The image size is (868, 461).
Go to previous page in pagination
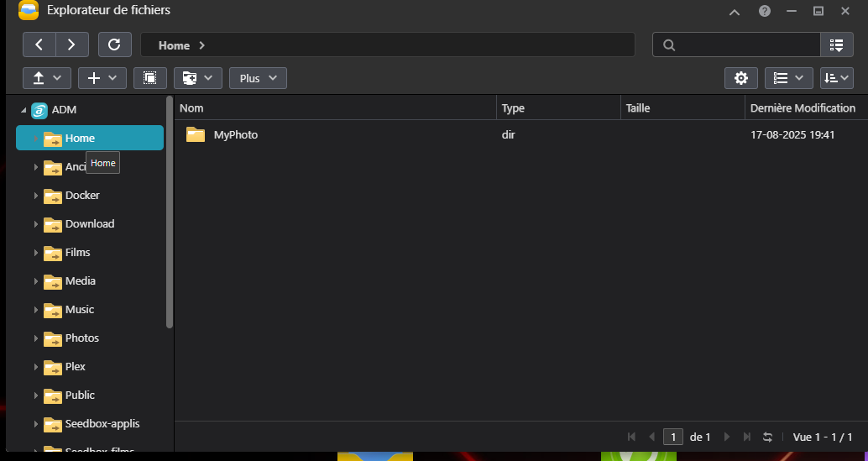(652, 437)
